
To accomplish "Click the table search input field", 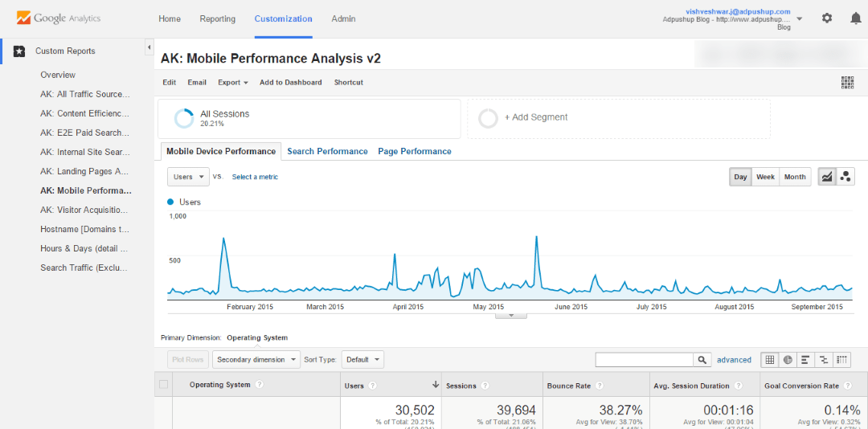I will [x=644, y=360].
